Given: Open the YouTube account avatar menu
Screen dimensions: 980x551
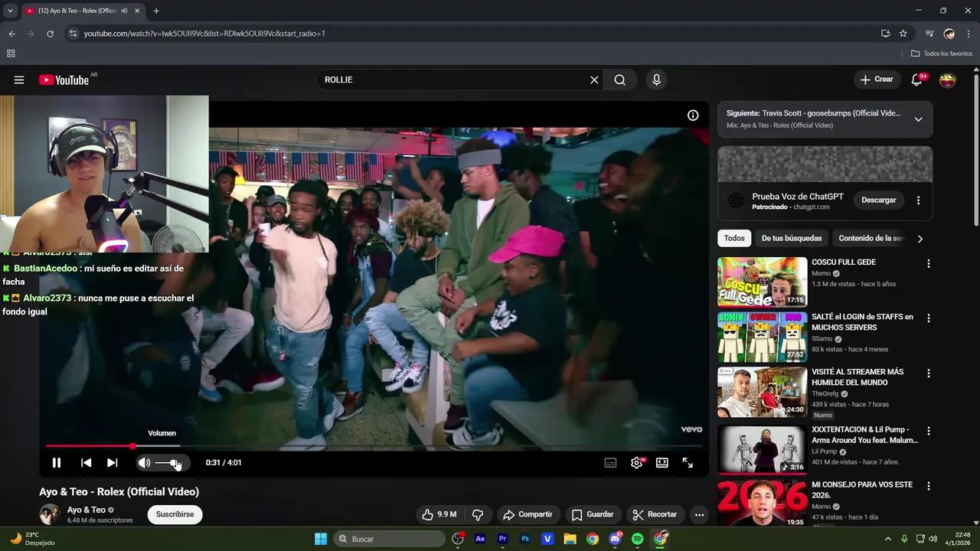Looking at the screenshot, I should coord(948,80).
